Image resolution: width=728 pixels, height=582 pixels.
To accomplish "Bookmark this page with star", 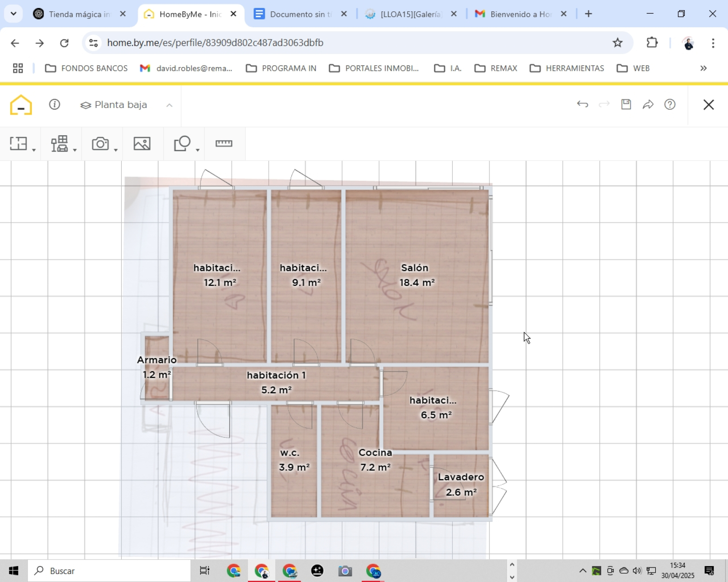I will (618, 43).
